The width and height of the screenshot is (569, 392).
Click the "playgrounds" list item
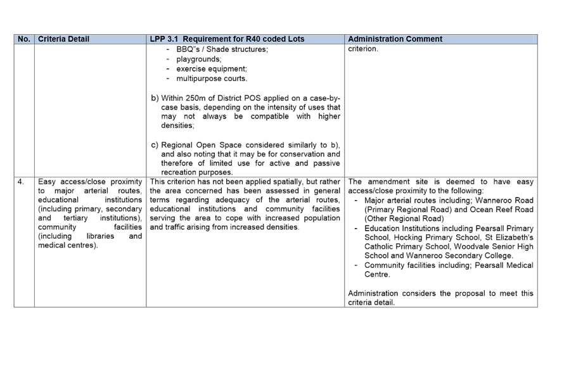coord(199,59)
